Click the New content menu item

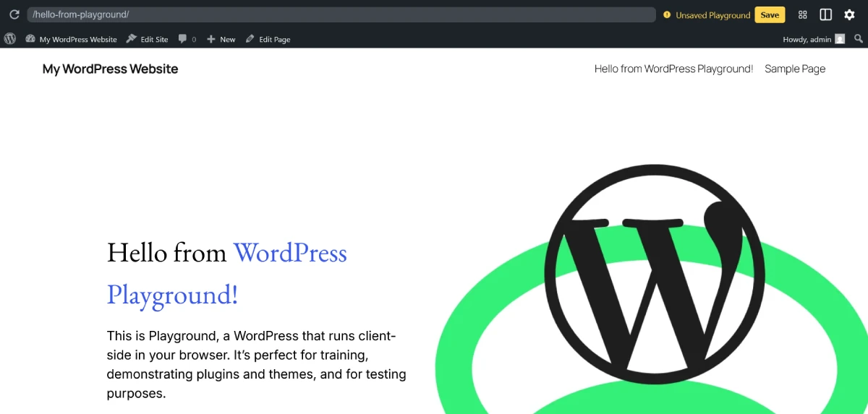221,39
